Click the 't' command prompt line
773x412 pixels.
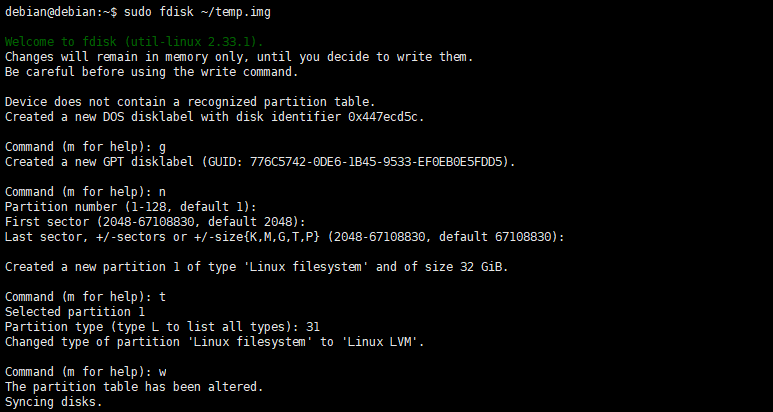(86, 296)
